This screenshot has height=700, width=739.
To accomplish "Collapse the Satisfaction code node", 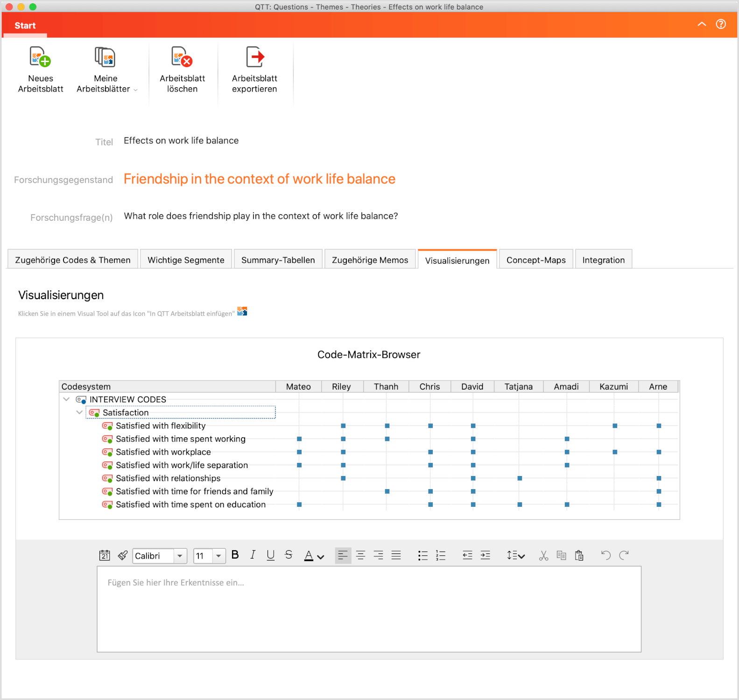I will pos(79,413).
